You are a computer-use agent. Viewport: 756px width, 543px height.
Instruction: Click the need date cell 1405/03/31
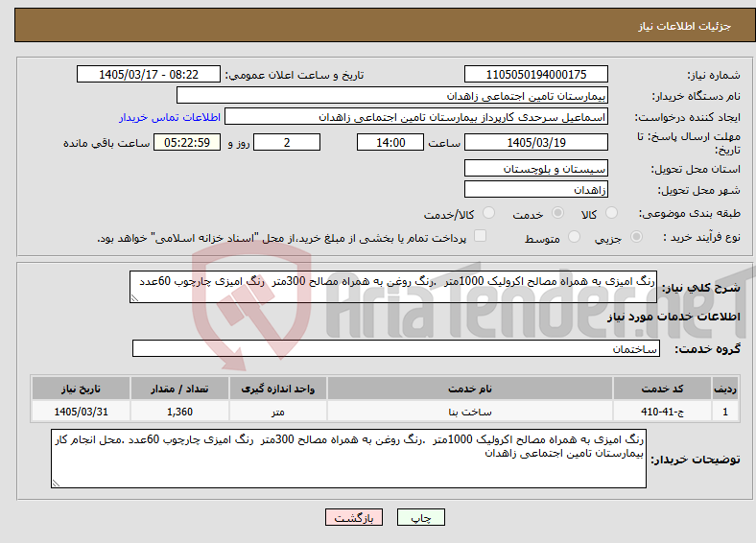point(81,412)
